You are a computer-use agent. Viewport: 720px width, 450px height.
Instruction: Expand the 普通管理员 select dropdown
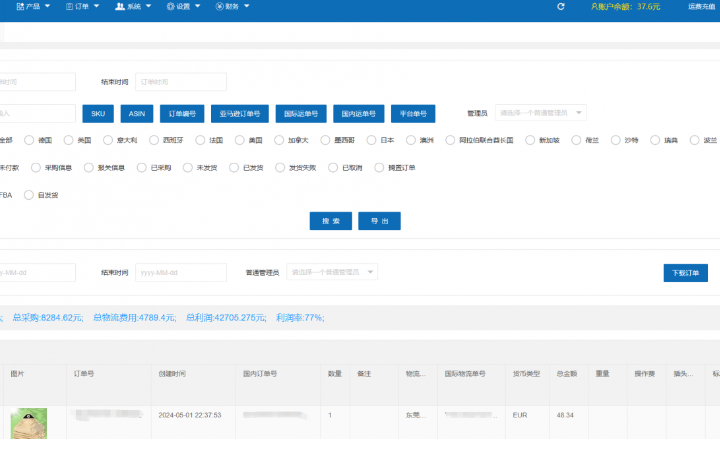pyautogui.click(x=332, y=272)
